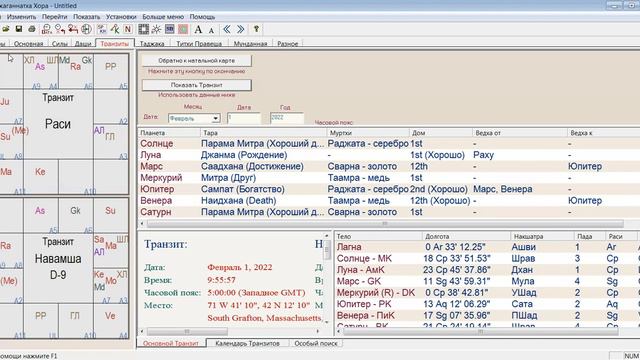640x360 pixels.
Task: Click the Муртхи column header
Action: coord(368,133)
